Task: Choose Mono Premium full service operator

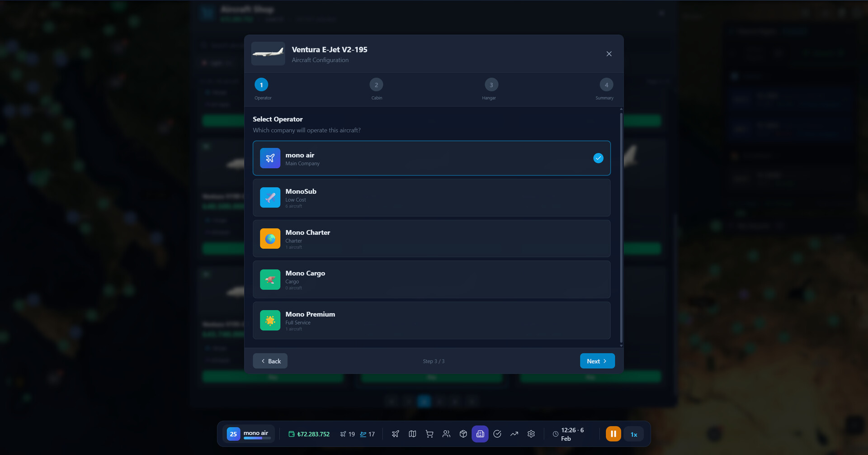Action: pyautogui.click(x=431, y=320)
